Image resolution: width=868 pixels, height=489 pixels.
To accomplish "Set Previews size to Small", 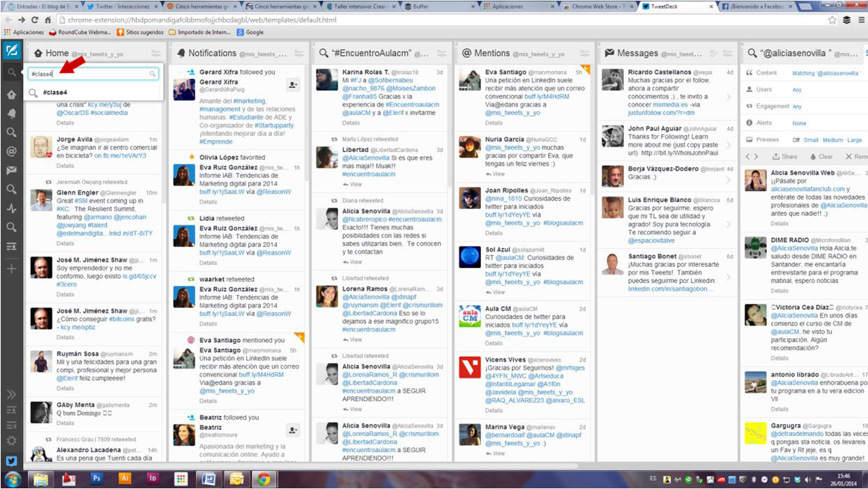I will [812, 140].
